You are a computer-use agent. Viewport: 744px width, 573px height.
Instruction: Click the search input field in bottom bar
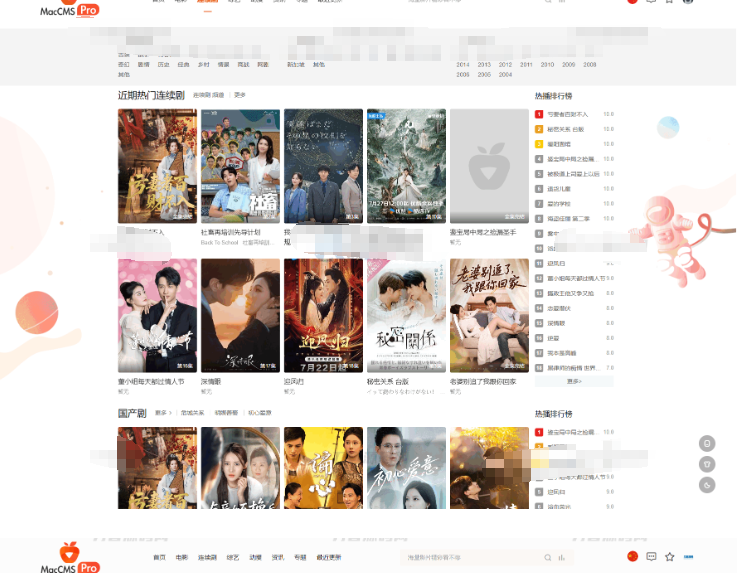470,557
